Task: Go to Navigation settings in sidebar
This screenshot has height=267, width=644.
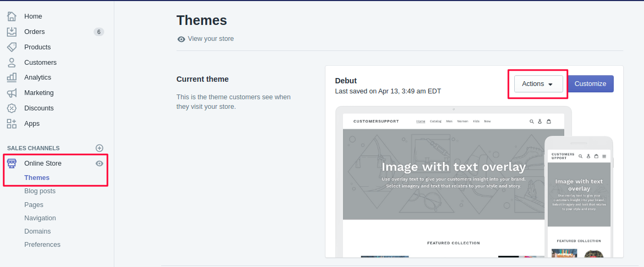Action: point(40,218)
